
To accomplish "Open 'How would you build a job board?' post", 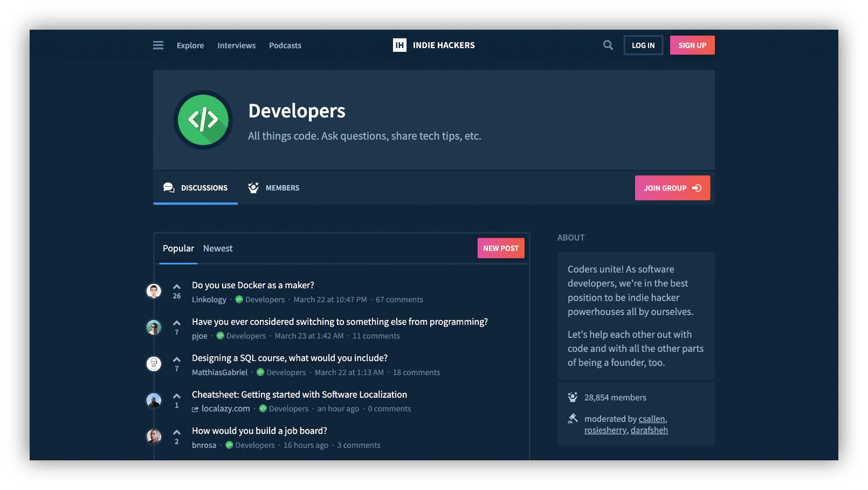I will pyautogui.click(x=259, y=431).
